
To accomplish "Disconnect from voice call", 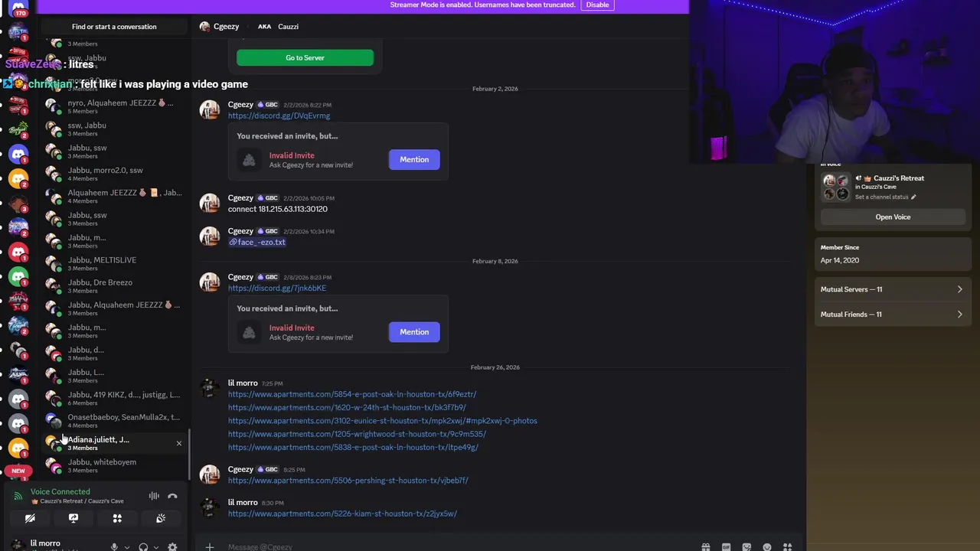I will (x=172, y=497).
